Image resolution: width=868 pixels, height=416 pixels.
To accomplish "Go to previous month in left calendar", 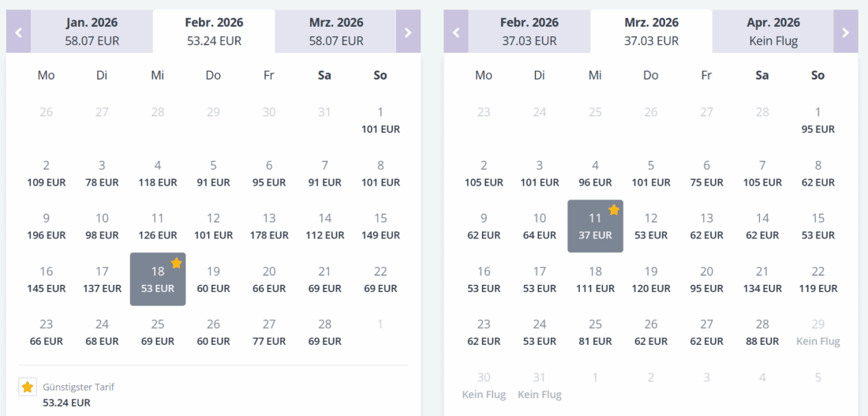I will tap(17, 32).
